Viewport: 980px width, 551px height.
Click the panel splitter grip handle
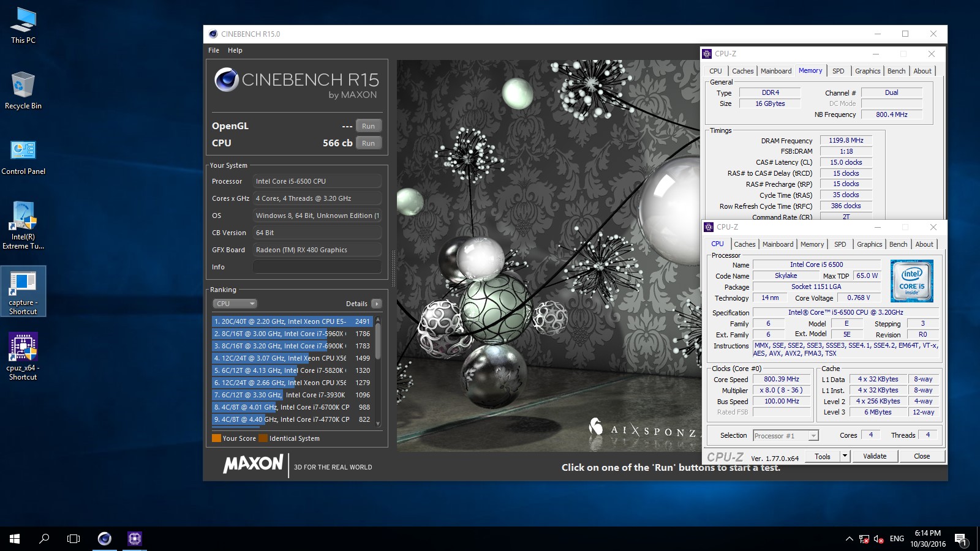(x=393, y=268)
